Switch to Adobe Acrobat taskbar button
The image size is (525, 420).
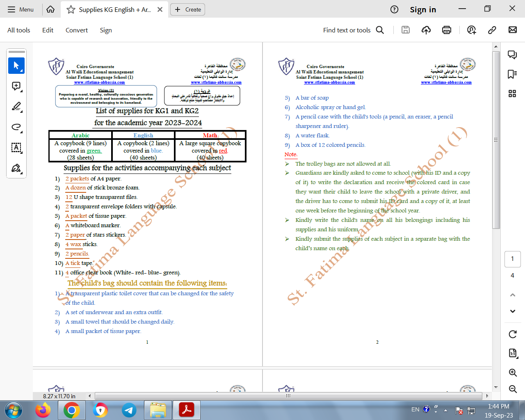click(x=187, y=410)
